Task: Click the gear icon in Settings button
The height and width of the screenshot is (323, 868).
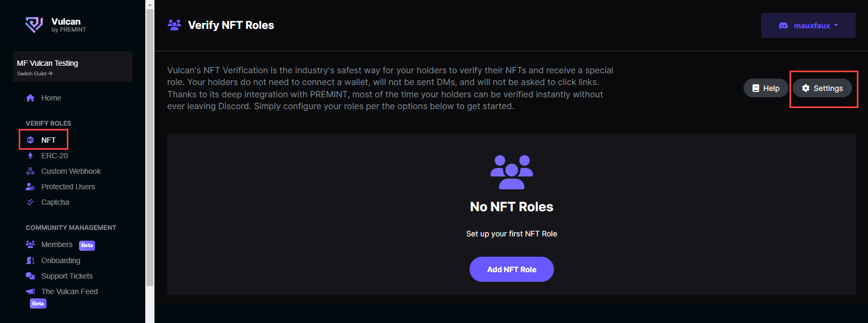Action: click(806, 88)
